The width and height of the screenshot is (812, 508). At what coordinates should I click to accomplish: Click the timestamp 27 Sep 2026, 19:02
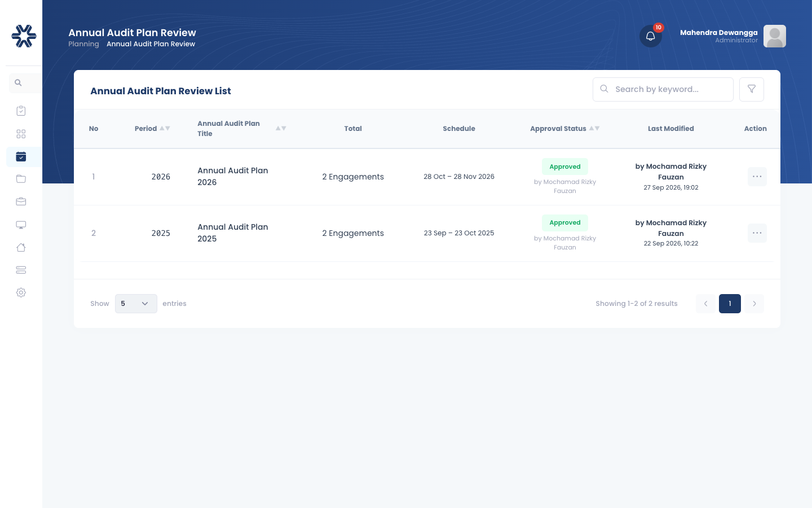pos(671,187)
